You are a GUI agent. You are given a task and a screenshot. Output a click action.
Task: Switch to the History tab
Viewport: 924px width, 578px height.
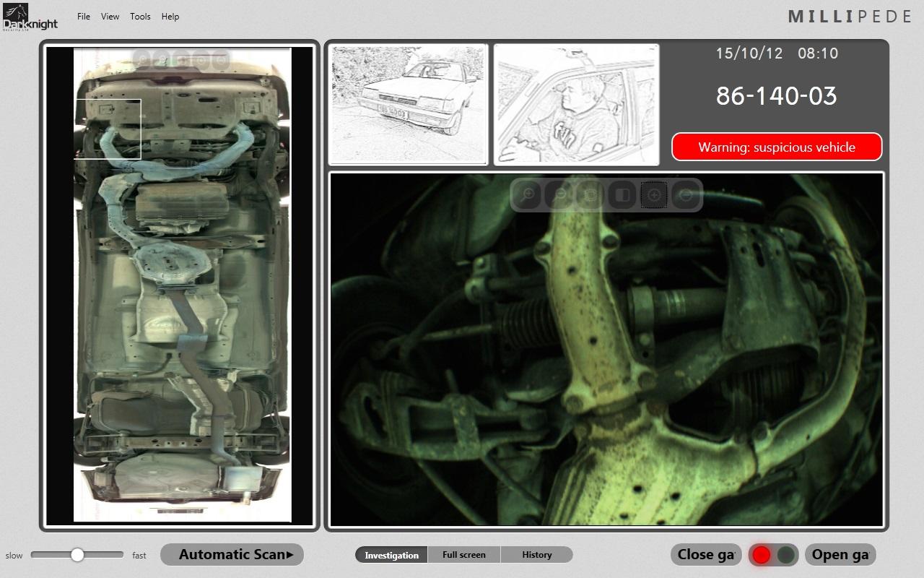[536, 555]
